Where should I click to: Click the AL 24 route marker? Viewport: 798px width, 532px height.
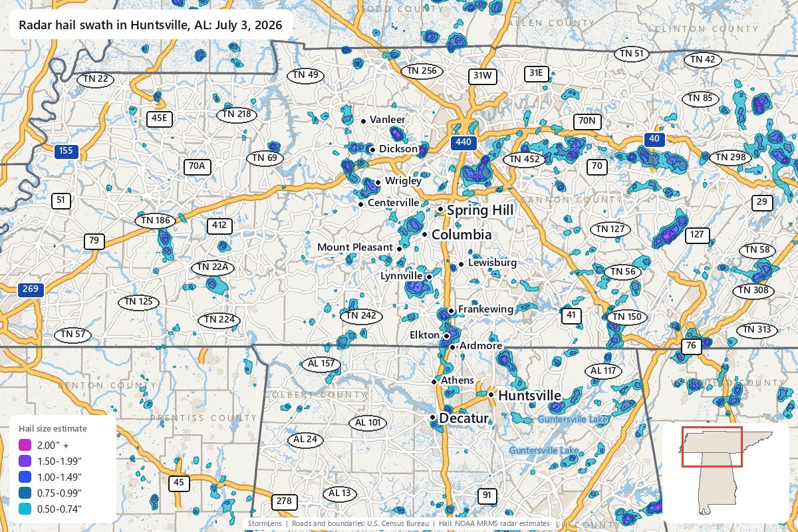[305, 440]
